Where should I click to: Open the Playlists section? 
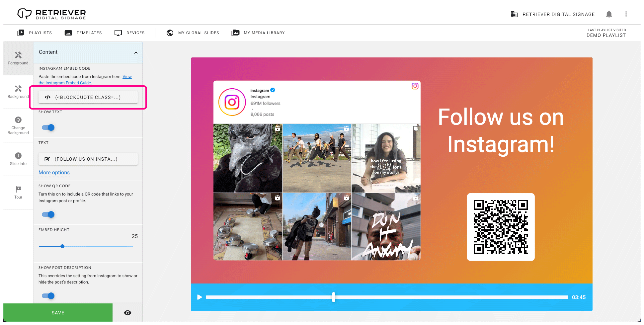35,33
